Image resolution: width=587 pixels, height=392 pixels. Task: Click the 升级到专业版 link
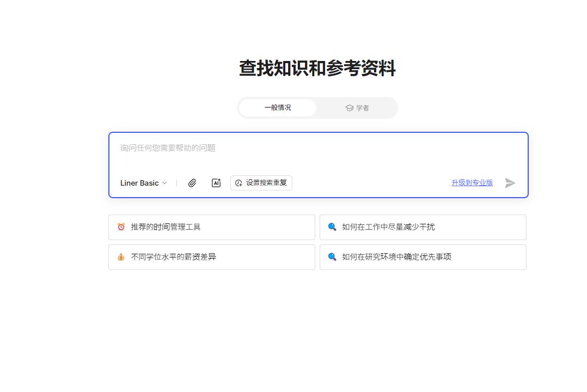[472, 183]
